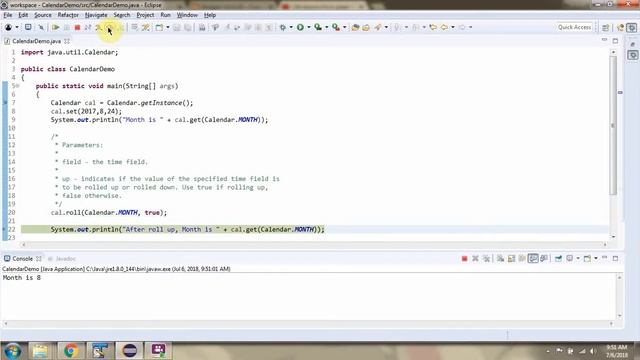This screenshot has width=640, height=360.
Task: Click the import java.util.Calendar line
Action: pos(69,52)
